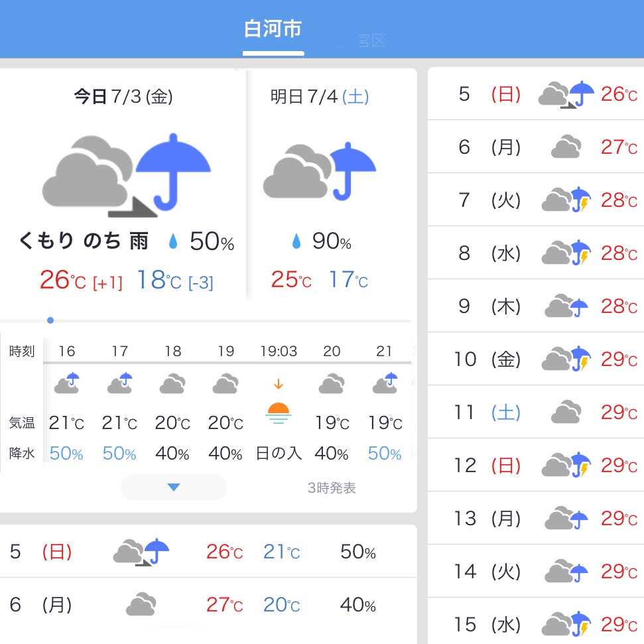Select the 10 (金) forecast in right list

click(536, 359)
